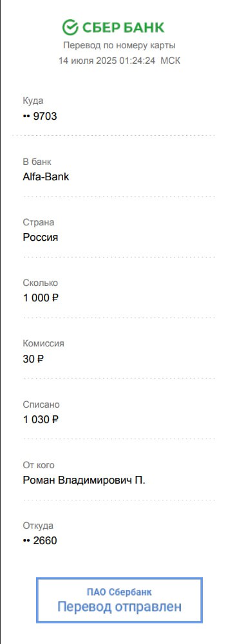
Task: Click the Списано label
Action: pyautogui.click(x=41, y=404)
